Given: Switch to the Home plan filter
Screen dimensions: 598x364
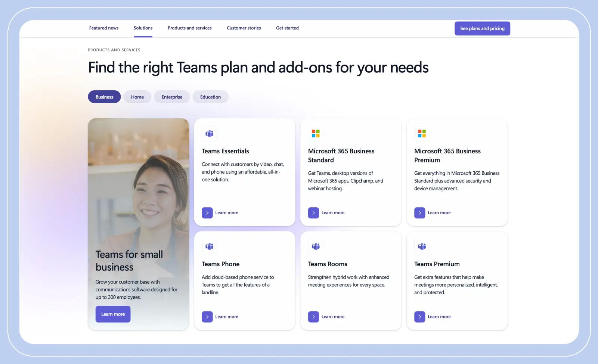Looking at the screenshot, I should (x=137, y=97).
